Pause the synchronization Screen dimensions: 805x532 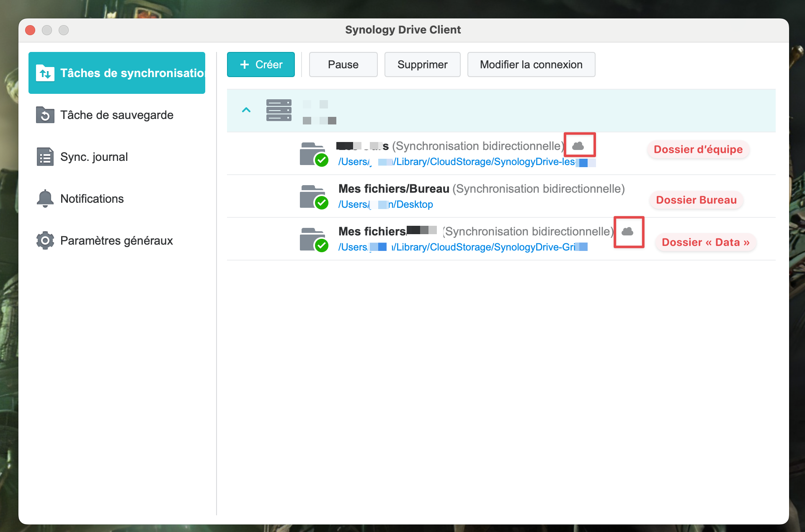pos(343,65)
